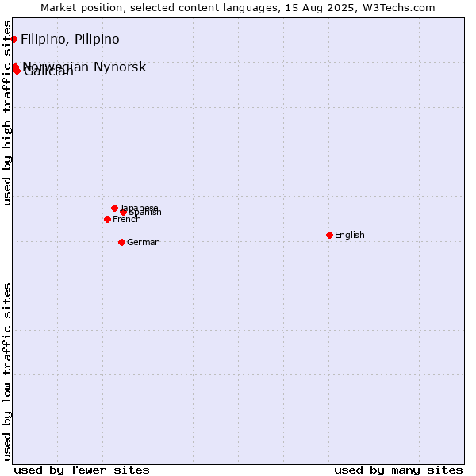Click the "French" label text
The image size is (476, 476).
[x=127, y=220]
